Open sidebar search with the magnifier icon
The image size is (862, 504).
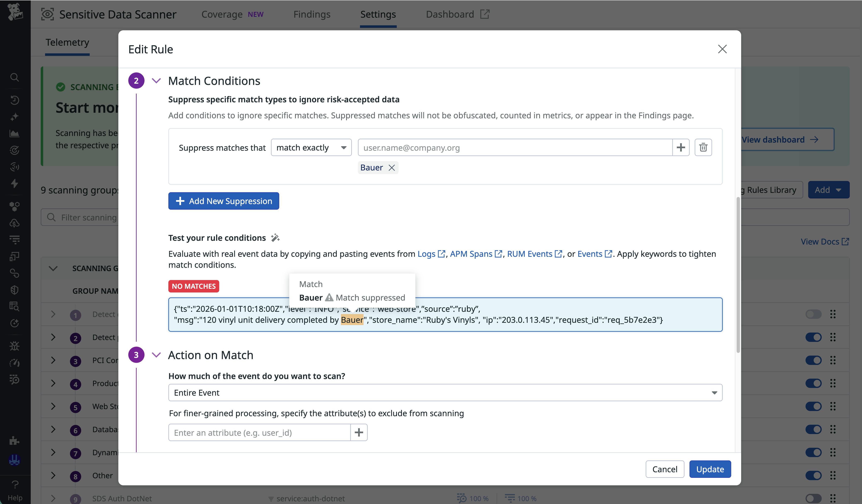click(x=14, y=77)
